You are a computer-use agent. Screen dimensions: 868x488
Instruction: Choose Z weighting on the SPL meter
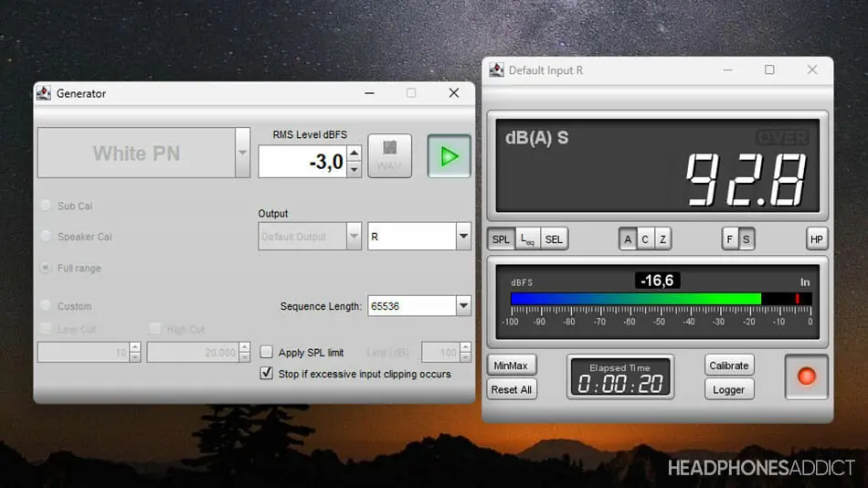tap(662, 239)
